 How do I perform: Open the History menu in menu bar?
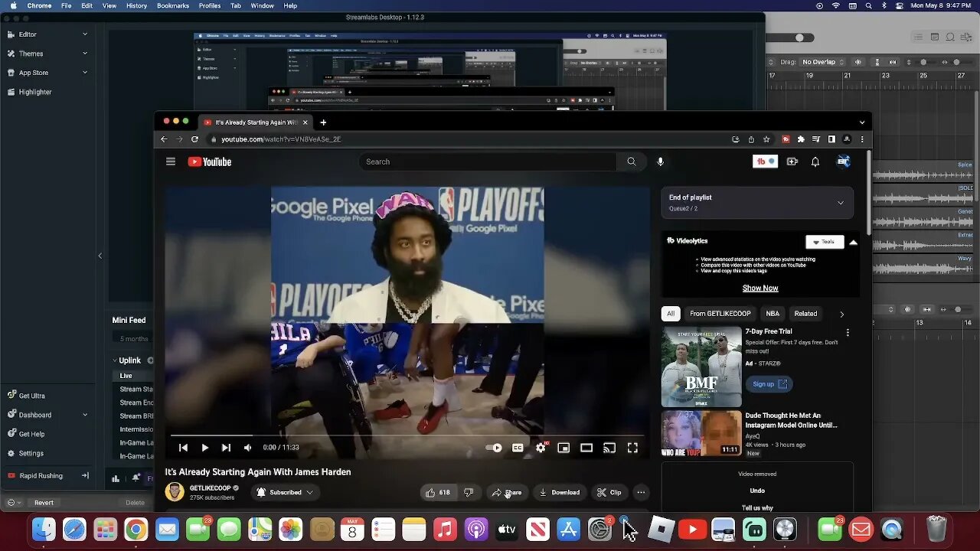pos(136,5)
